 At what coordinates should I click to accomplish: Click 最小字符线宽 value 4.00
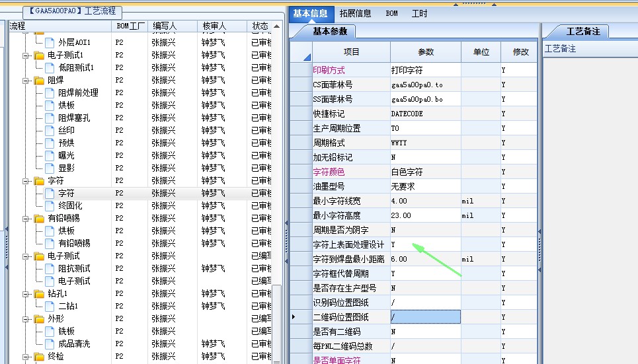[x=399, y=201]
